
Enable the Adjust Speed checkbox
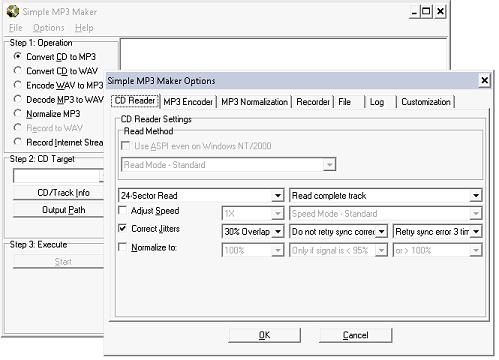coord(123,210)
